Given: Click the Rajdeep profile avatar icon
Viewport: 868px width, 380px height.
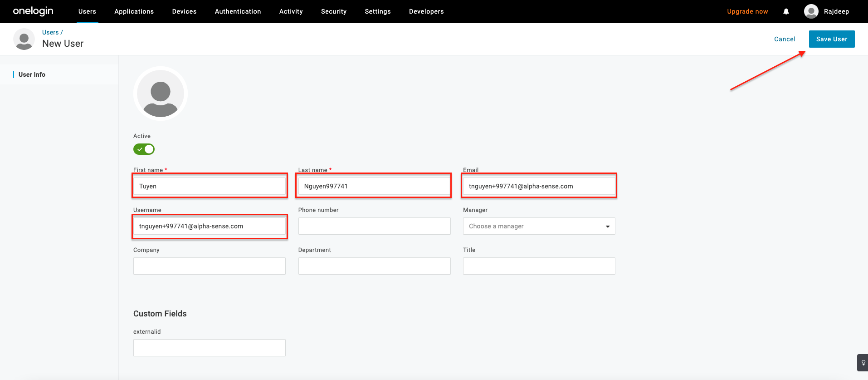Looking at the screenshot, I should [x=811, y=11].
